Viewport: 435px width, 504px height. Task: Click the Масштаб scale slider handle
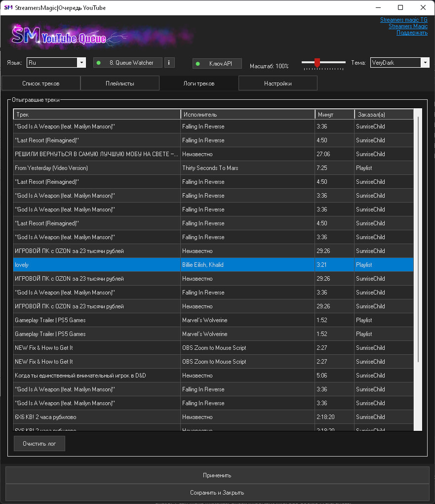[317, 62]
